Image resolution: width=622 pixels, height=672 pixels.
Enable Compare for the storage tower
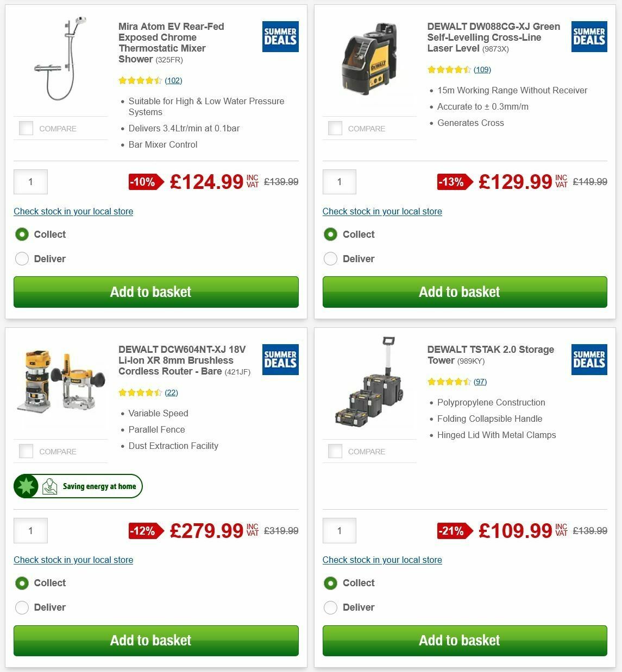(335, 451)
